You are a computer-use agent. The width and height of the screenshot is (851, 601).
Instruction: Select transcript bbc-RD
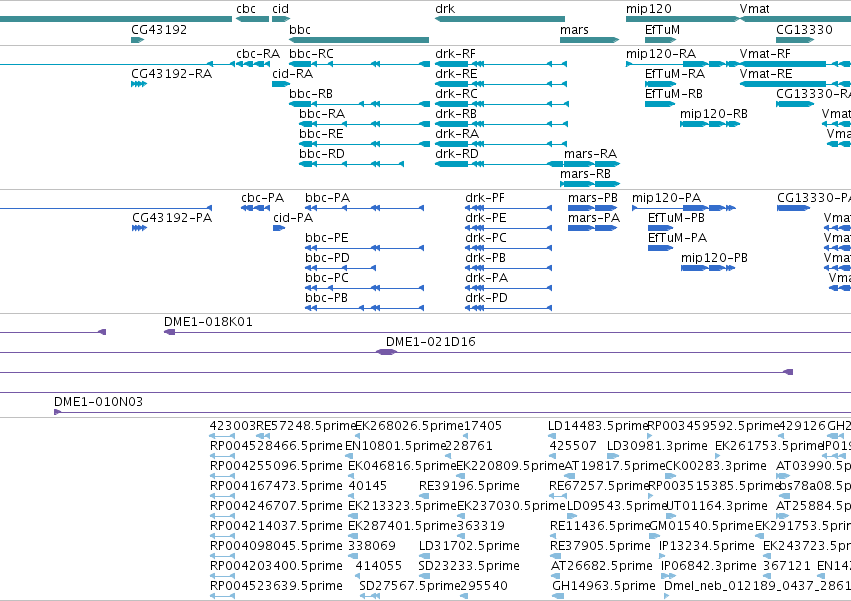(x=351, y=165)
